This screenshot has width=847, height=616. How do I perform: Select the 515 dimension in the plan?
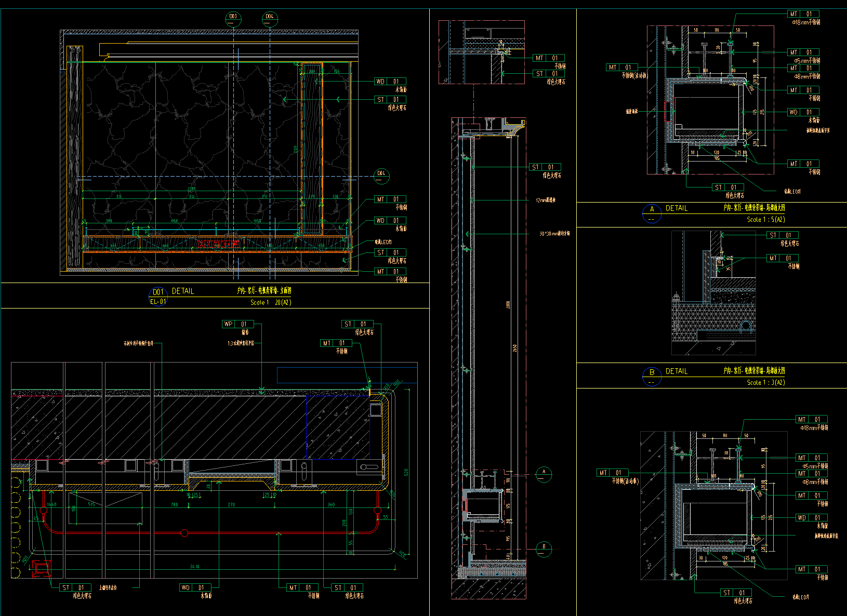pos(91,504)
